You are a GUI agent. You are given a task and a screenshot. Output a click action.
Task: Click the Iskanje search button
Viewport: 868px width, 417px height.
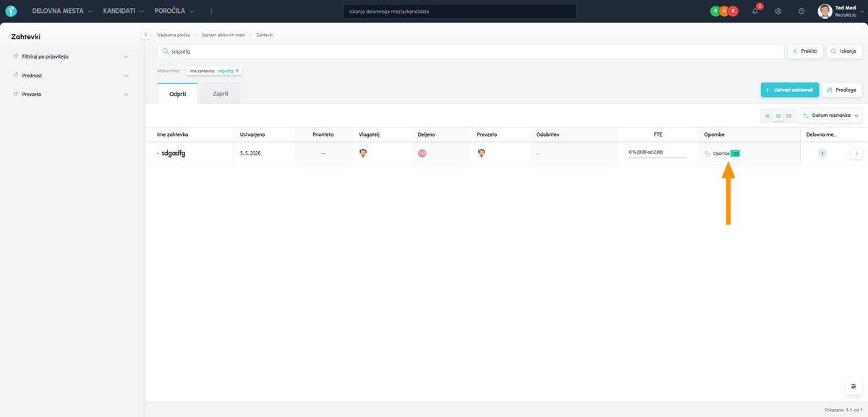coord(844,51)
